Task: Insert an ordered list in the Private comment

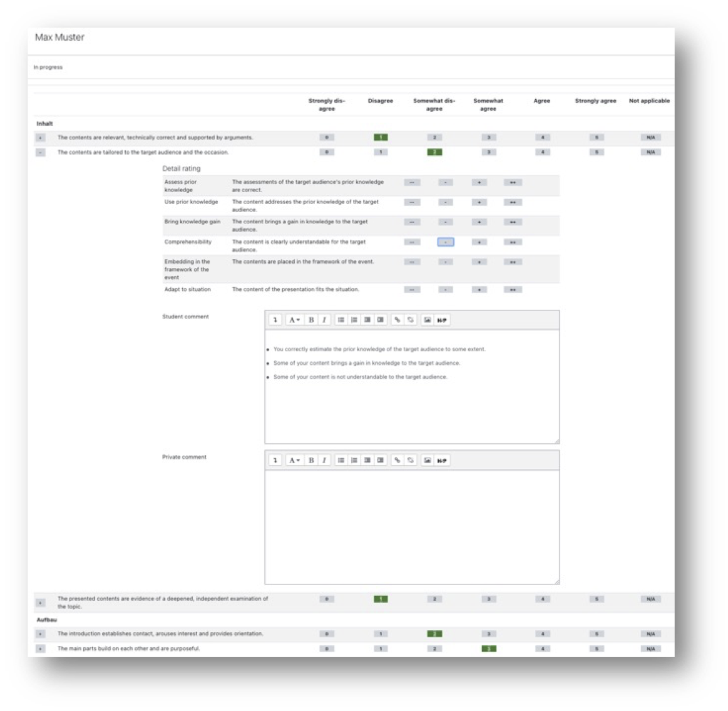Action: 353,462
